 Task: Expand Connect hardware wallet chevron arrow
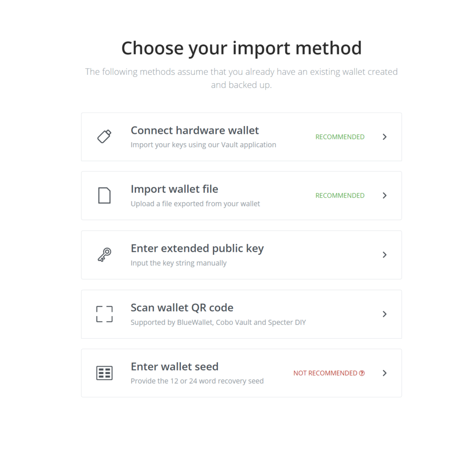pyautogui.click(x=384, y=137)
